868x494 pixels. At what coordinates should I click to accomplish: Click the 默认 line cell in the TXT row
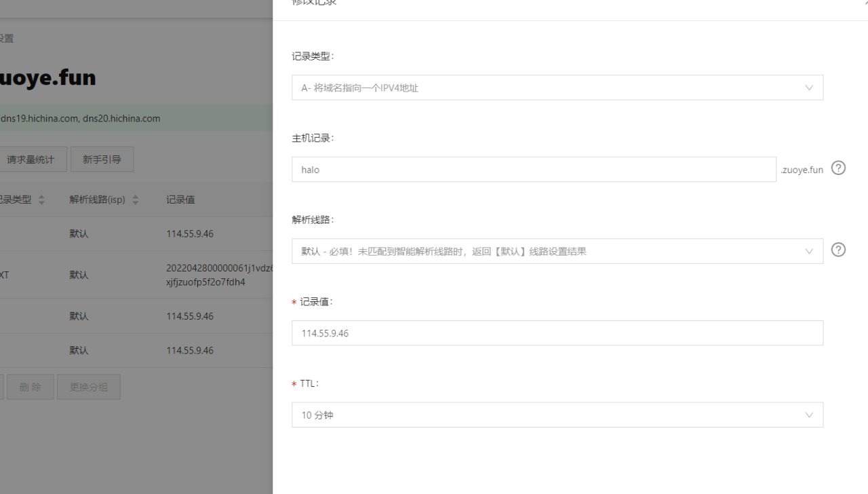(79, 275)
